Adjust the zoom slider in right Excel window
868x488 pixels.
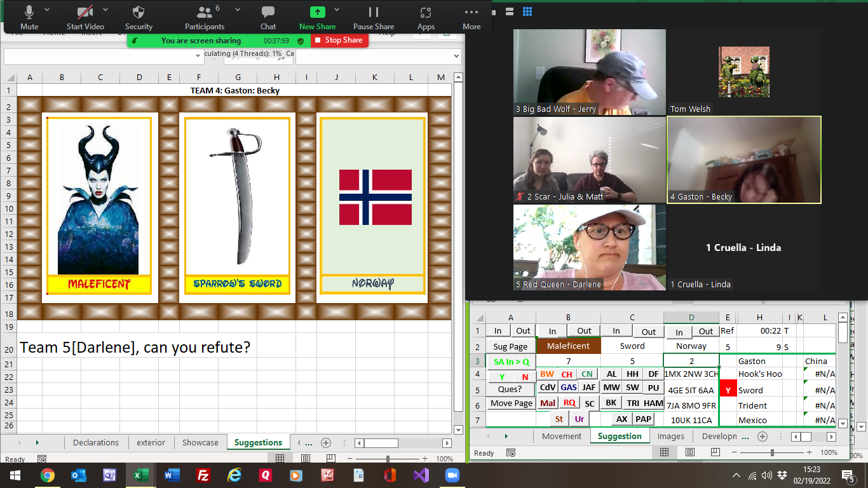coord(772,452)
